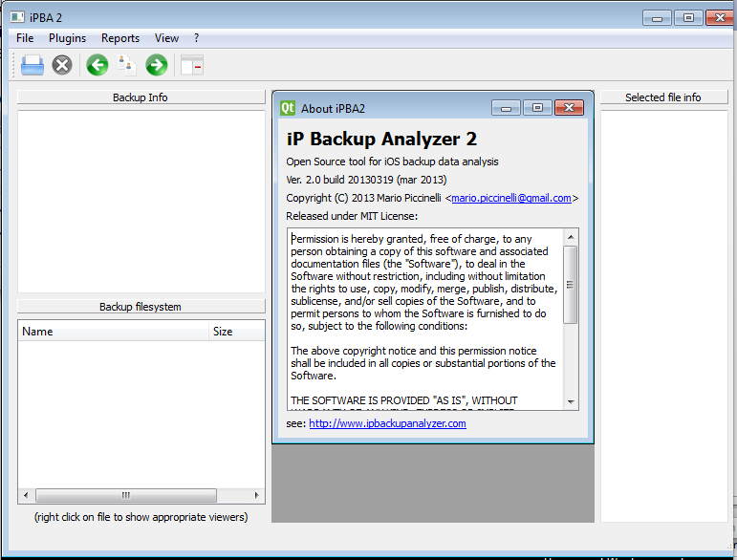Maximize the About iPBA2 subwindow
This screenshot has height=560, width=737.
(x=537, y=108)
